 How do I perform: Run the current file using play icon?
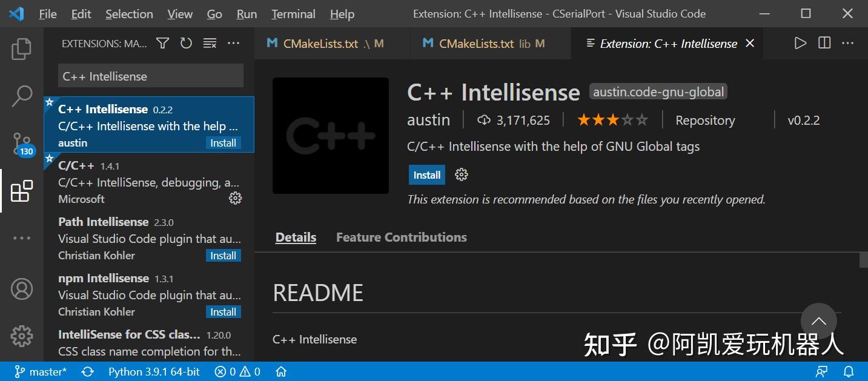tap(801, 43)
